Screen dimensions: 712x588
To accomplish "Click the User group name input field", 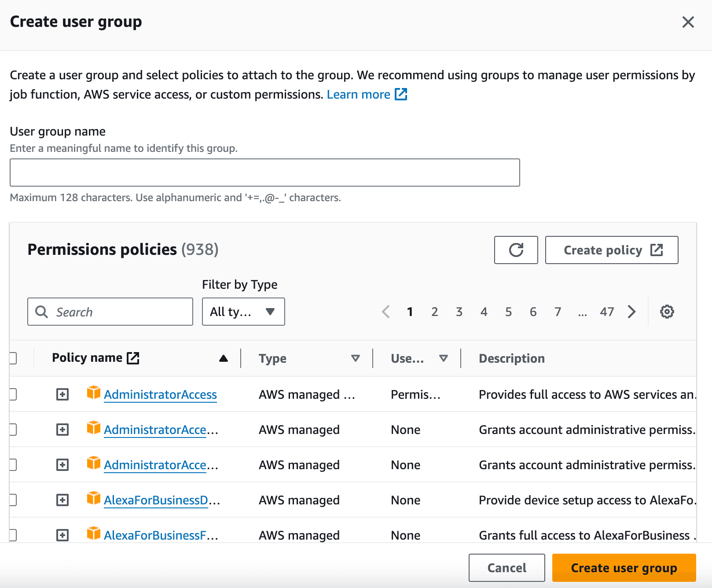I will [x=264, y=172].
